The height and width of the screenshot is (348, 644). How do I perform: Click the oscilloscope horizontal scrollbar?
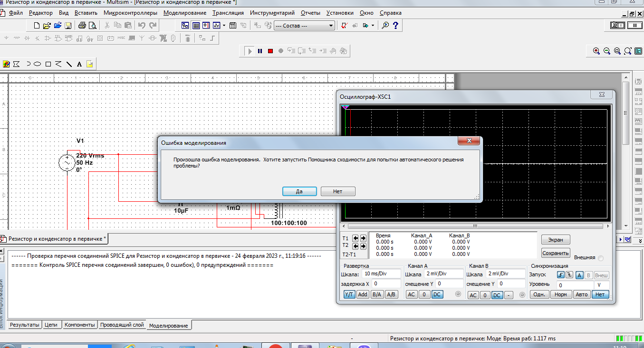click(475, 226)
